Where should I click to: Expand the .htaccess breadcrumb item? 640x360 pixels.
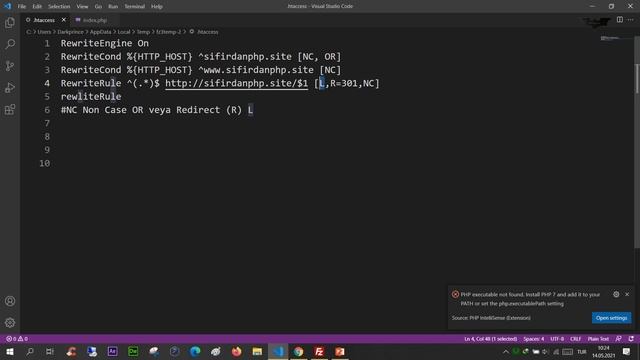pos(204,32)
